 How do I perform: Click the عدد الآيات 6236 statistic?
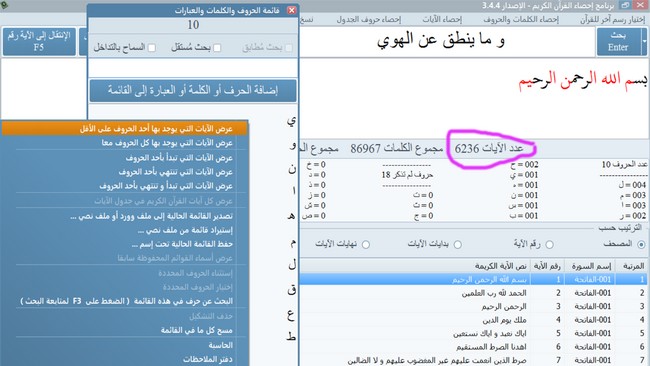click(489, 148)
